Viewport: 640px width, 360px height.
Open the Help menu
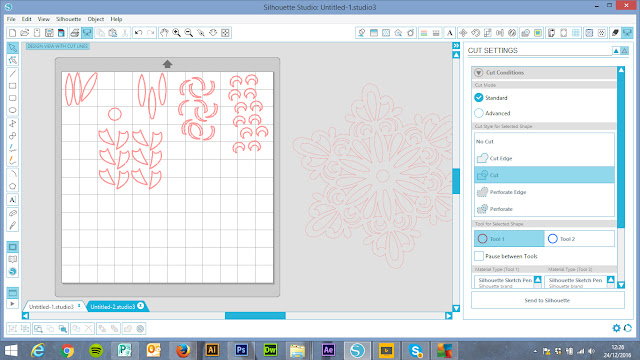(x=116, y=19)
